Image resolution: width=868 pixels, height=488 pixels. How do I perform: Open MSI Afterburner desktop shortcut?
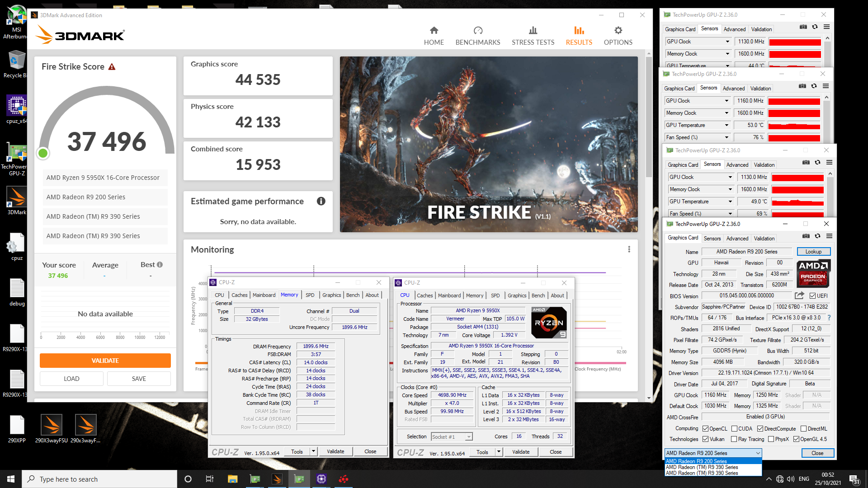click(x=17, y=21)
